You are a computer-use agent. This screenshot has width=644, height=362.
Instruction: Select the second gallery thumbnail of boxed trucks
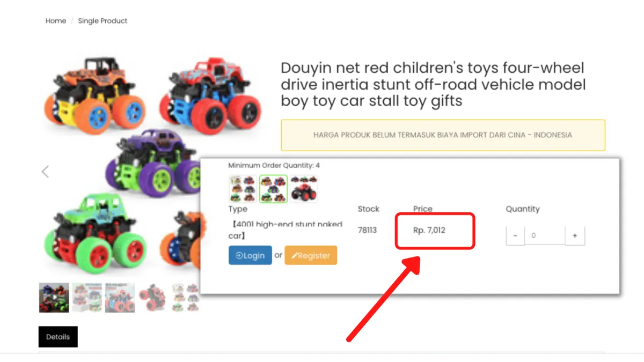87,298
